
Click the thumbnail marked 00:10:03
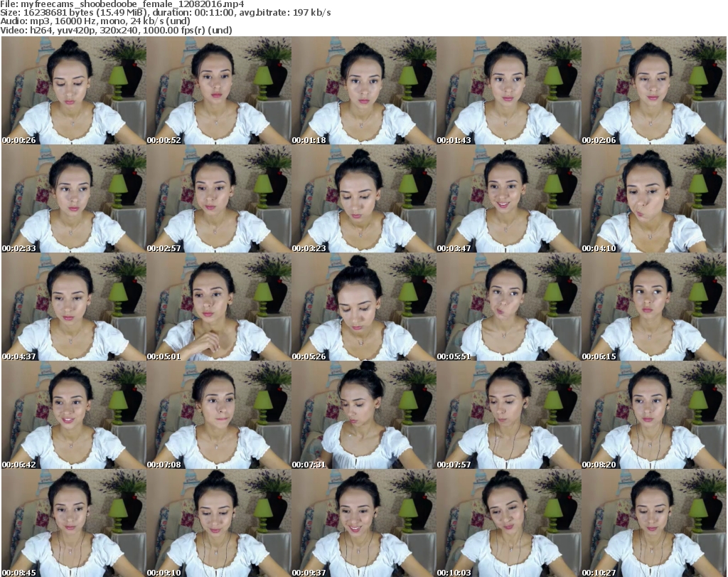click(x=508, y=523)
